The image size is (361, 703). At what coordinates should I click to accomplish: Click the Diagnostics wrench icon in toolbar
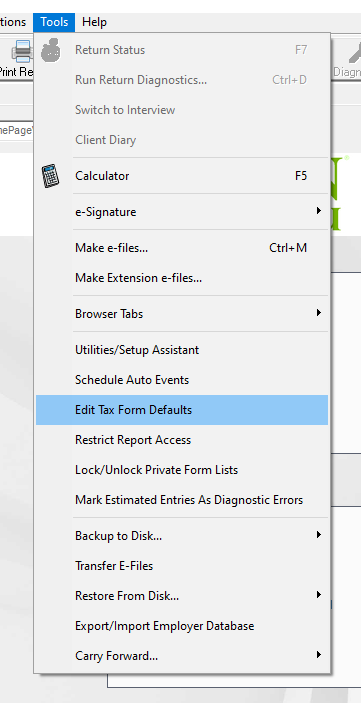(x=355, y=54)
